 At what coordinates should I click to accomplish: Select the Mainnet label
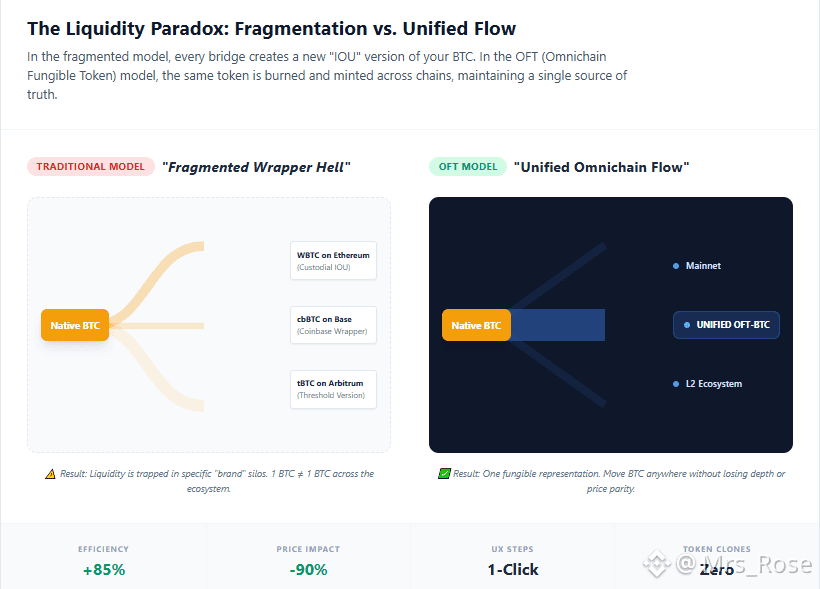703,266
